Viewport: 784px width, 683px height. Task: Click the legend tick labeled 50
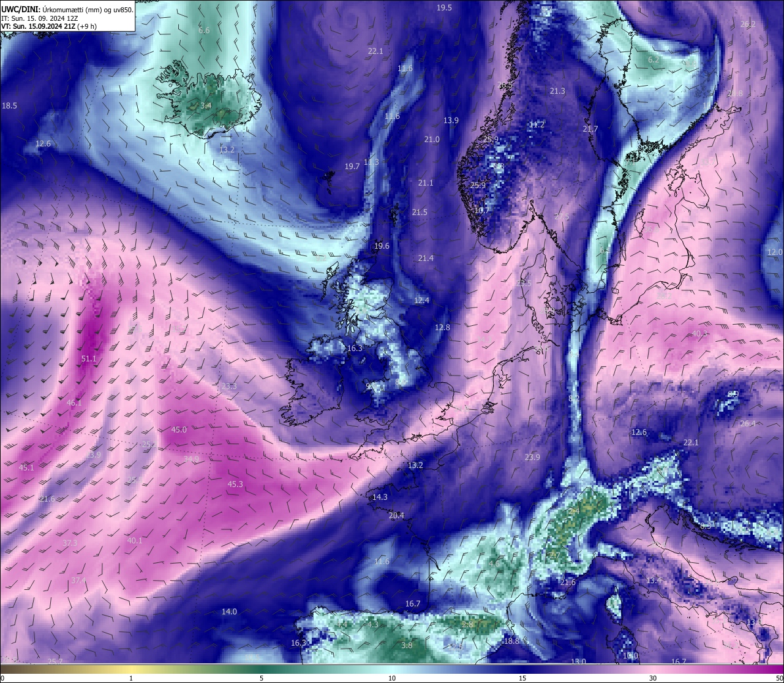pos(779,678)
